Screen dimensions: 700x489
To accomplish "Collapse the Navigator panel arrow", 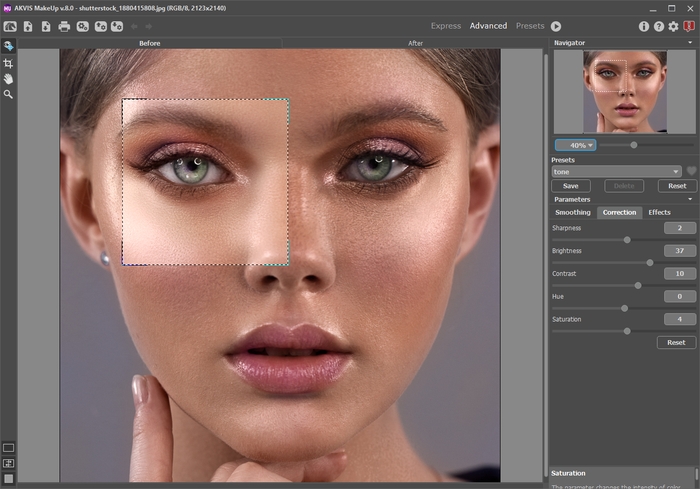I will 690,43.
